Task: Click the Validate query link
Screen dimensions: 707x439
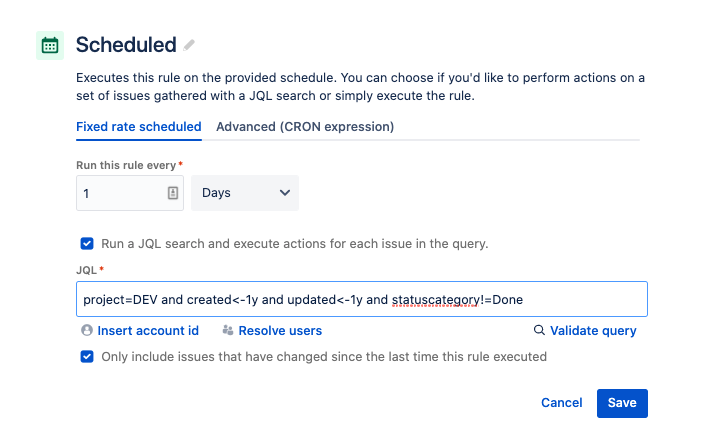Action: click(x=593, y=331)
